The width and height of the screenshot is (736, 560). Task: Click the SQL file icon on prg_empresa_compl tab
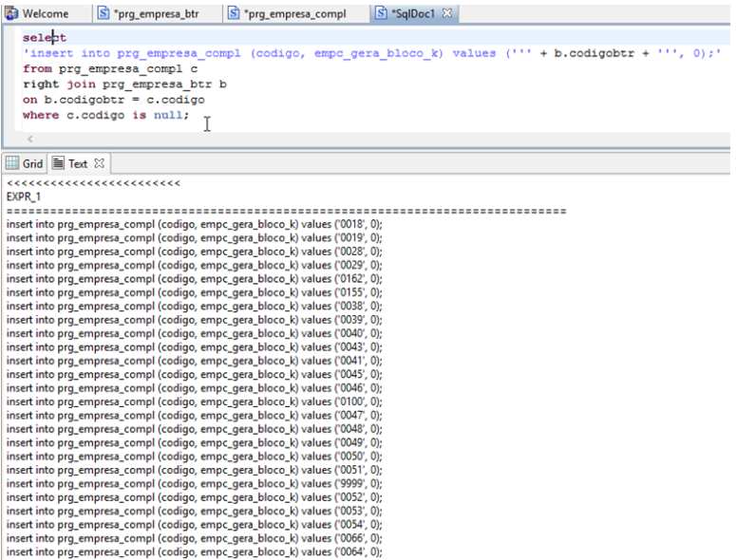tap(234, 13)
